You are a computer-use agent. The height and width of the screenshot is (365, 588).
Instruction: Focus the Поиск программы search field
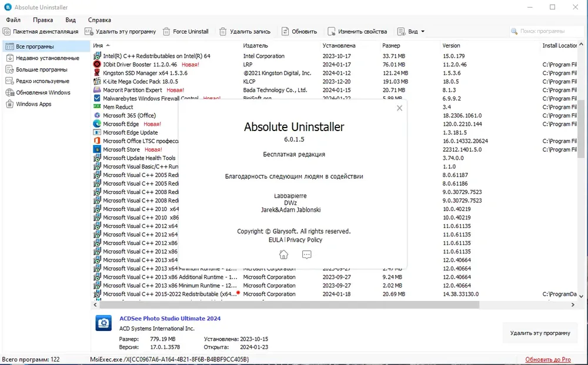pyautogui.click(x=546, y=32)
